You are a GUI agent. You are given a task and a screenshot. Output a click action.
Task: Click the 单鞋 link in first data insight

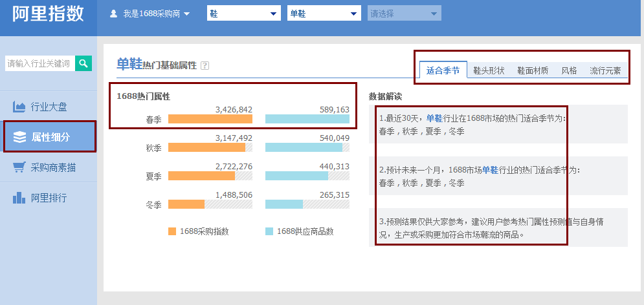coord(434,118)
